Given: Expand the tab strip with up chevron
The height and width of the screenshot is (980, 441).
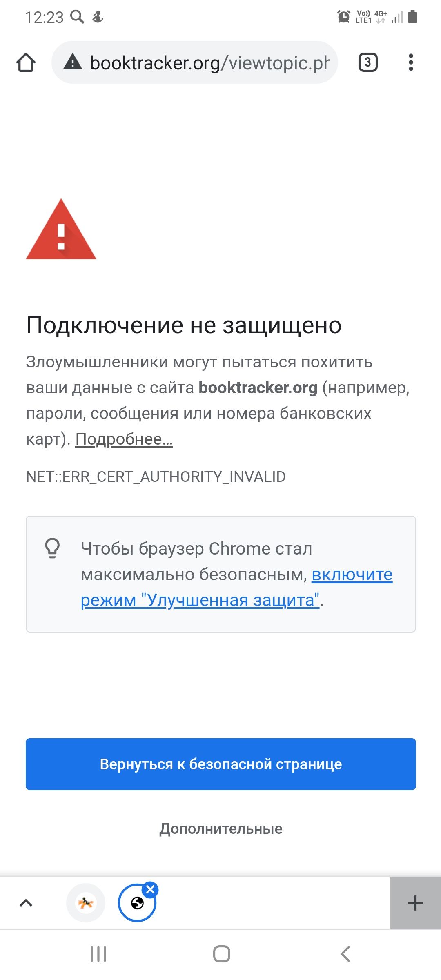Looking at the screenshot, I should (26, 903).
